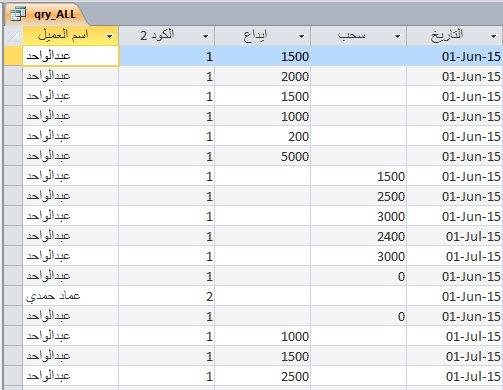Select the ايداع column header
This screenshot has height=390, width=503.
point(263,36)
